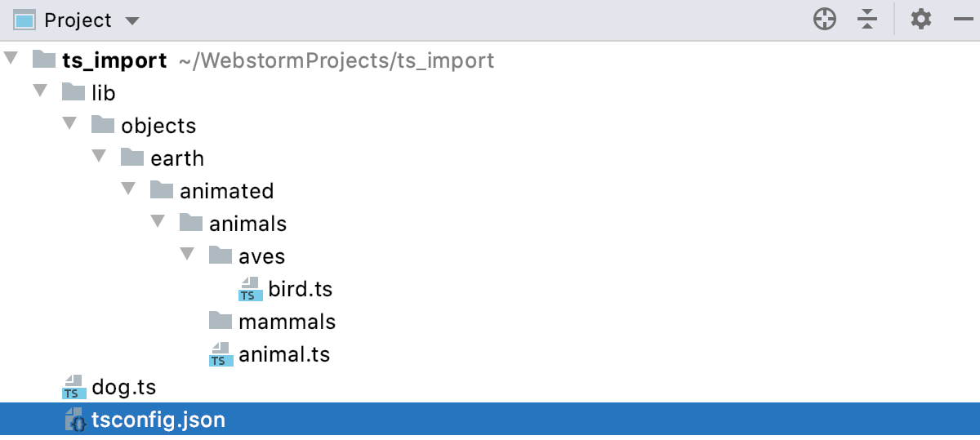Click the locate/select opened file crosshair icon
The image size is (980, 440).
(x=825, y=20)
